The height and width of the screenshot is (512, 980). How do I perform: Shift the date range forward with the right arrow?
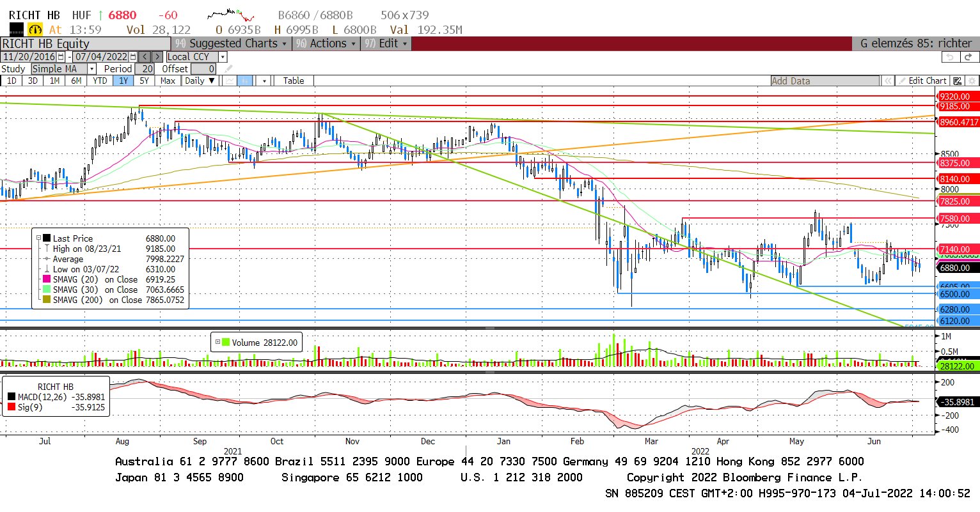pos(157,57)
